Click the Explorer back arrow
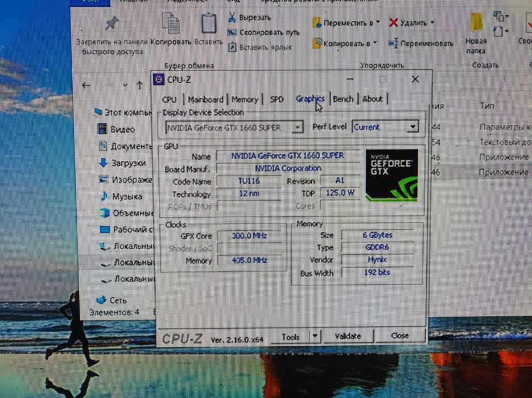This screenshot has height=398, width=532. (x=86, y=85)
